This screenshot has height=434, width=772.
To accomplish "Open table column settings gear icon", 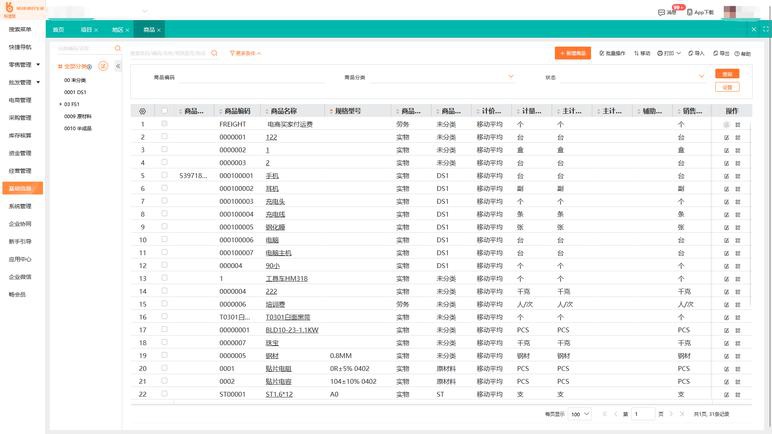I will point(142,111).
